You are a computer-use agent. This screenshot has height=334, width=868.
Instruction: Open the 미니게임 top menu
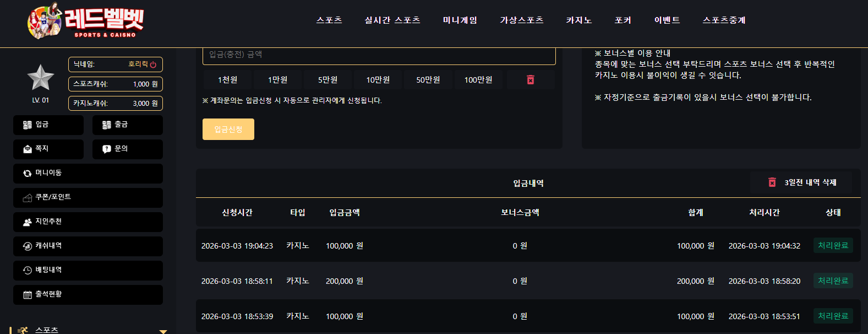pyautogui.click(x=460, y=20)
